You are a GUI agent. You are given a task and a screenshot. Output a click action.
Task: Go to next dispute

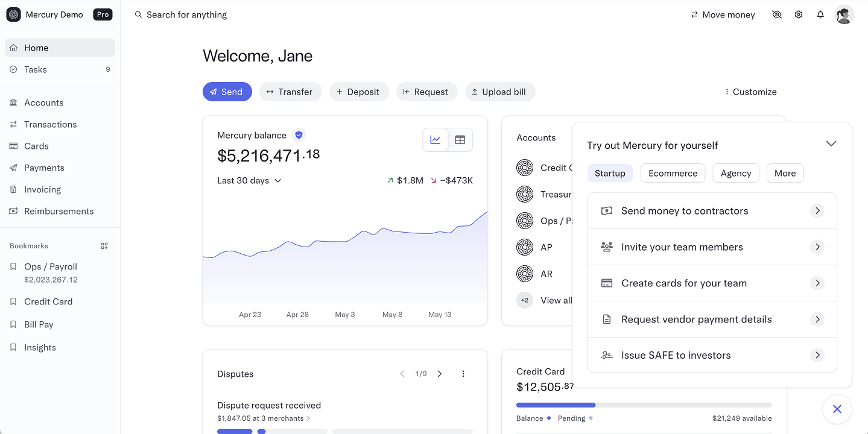(x=440, y=374)
